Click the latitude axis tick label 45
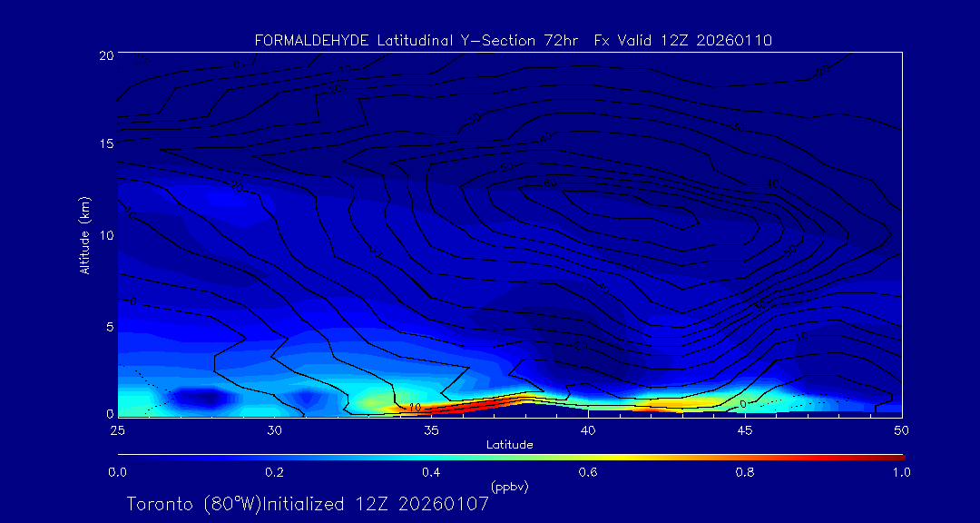Image resolution: width=980 pixels, height=523 pixels. click(745, 430)
